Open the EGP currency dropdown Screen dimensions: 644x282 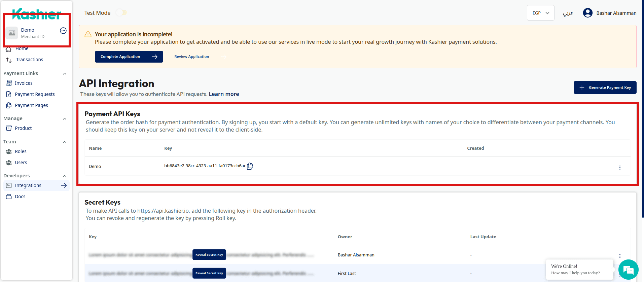[x=540, y=13]
